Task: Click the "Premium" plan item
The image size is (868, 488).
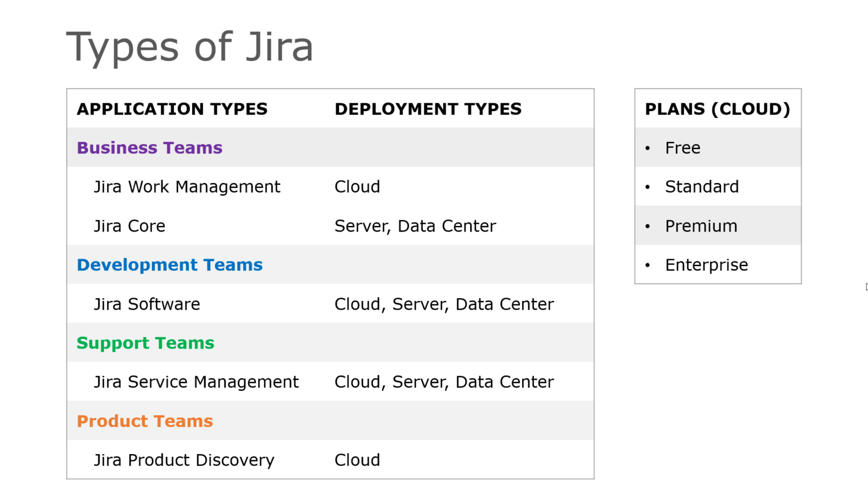Action: coord(701,225)
